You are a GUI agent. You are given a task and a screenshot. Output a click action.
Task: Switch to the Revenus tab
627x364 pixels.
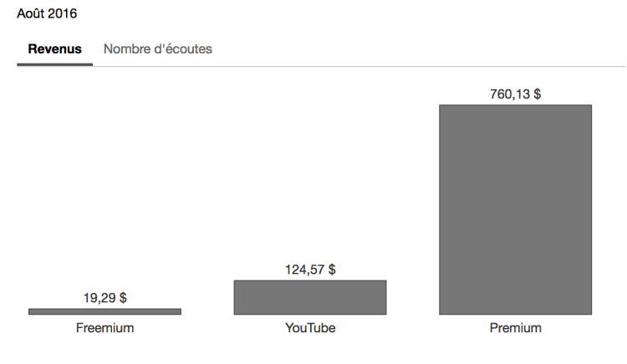click(54, 49)
